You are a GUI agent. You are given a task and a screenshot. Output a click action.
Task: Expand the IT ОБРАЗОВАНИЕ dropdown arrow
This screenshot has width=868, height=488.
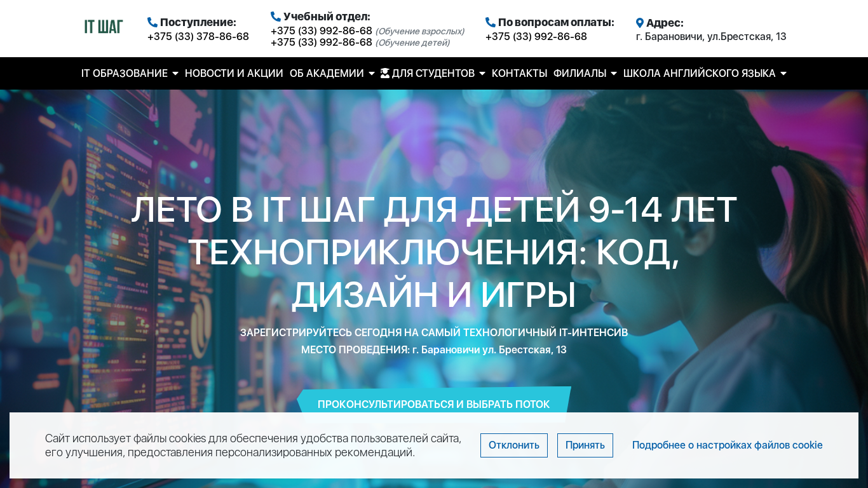[175, 74]
